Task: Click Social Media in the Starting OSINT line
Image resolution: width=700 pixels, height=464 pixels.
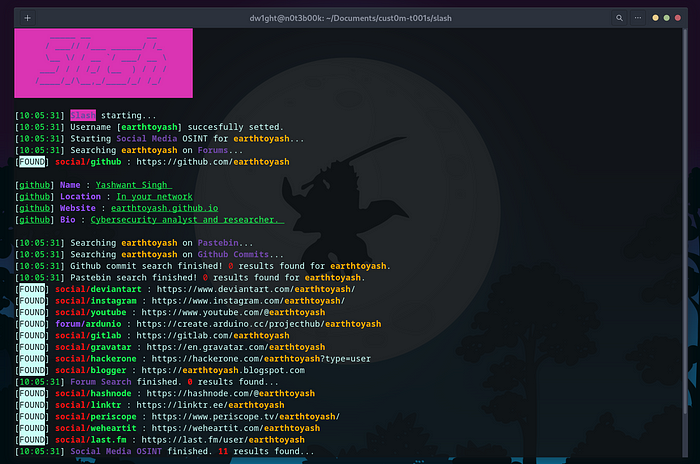Action: click(146, 138)
